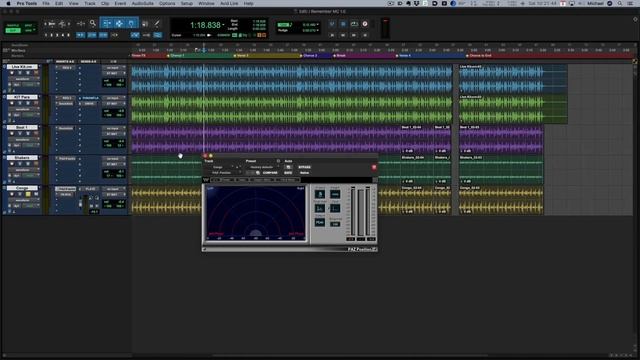Click the Verse 2 marker
Viewport: 640px width, 360px height.
242,56
